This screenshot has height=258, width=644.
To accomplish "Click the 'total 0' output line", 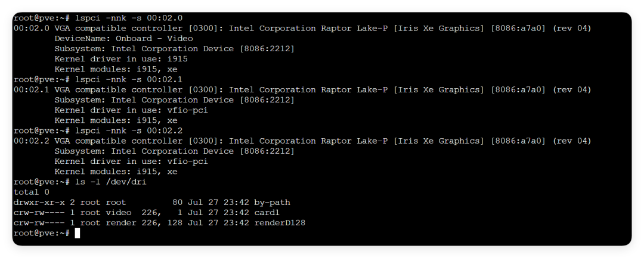I will pos(32,192).
